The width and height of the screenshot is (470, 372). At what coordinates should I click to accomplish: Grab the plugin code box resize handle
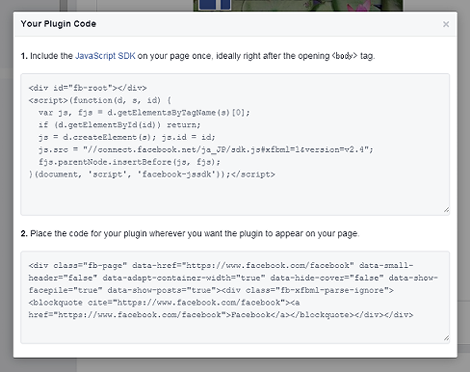(x=446, y=338)
